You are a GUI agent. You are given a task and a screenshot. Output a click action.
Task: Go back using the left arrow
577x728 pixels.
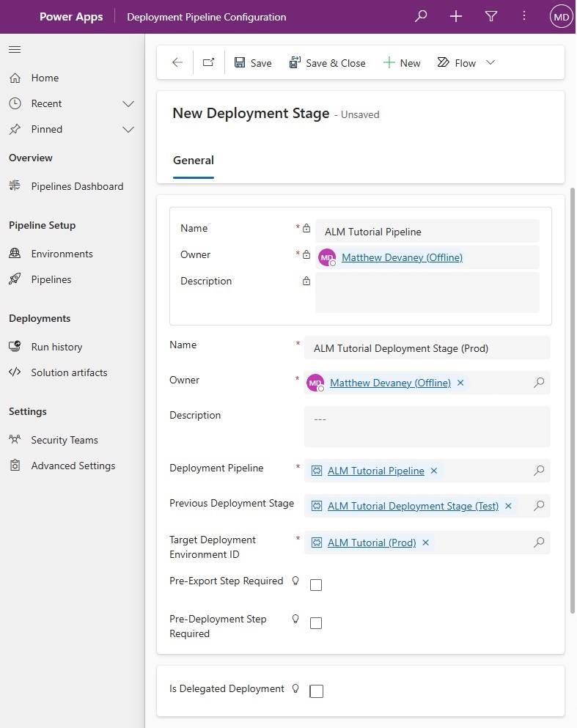click(177, 62)
